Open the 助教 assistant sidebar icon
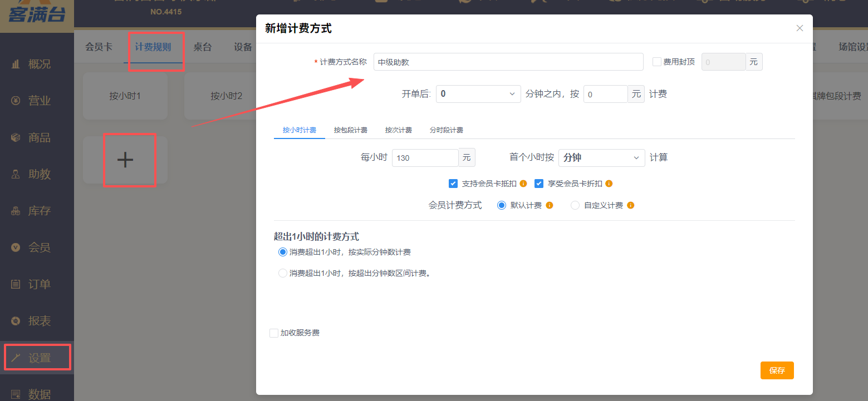 16,175
